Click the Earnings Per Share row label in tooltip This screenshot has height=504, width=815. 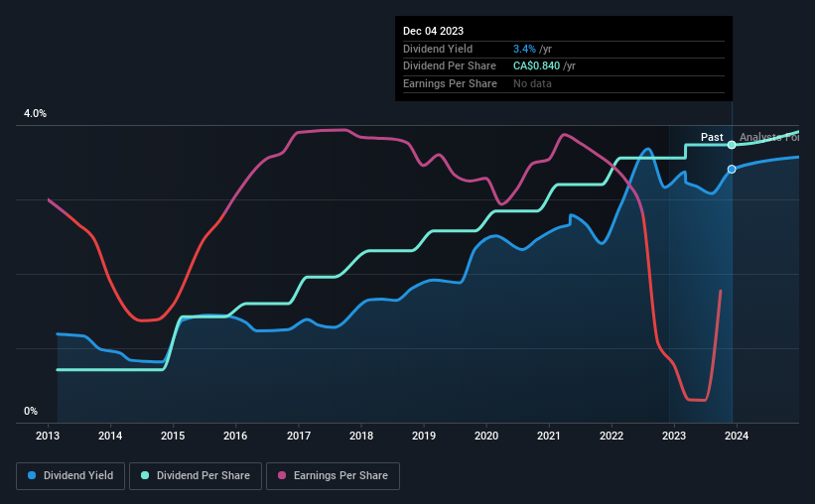pos(450,83)
